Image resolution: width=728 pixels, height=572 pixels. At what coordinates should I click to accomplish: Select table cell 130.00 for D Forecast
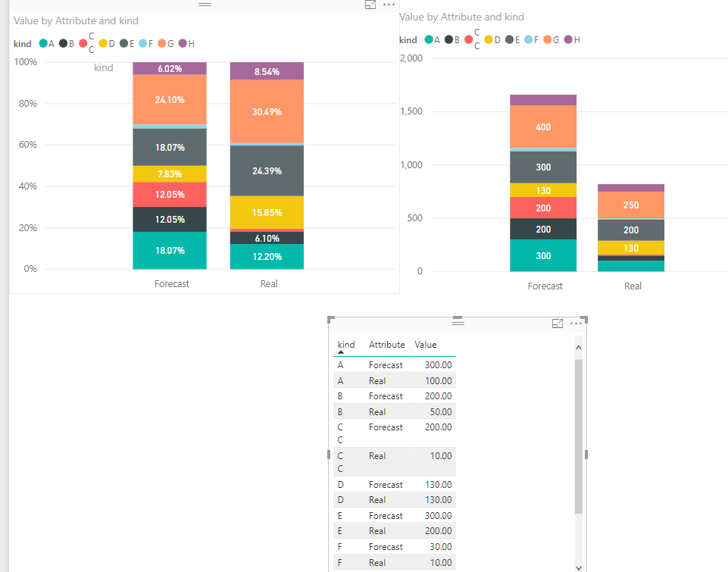pos(438,485)
